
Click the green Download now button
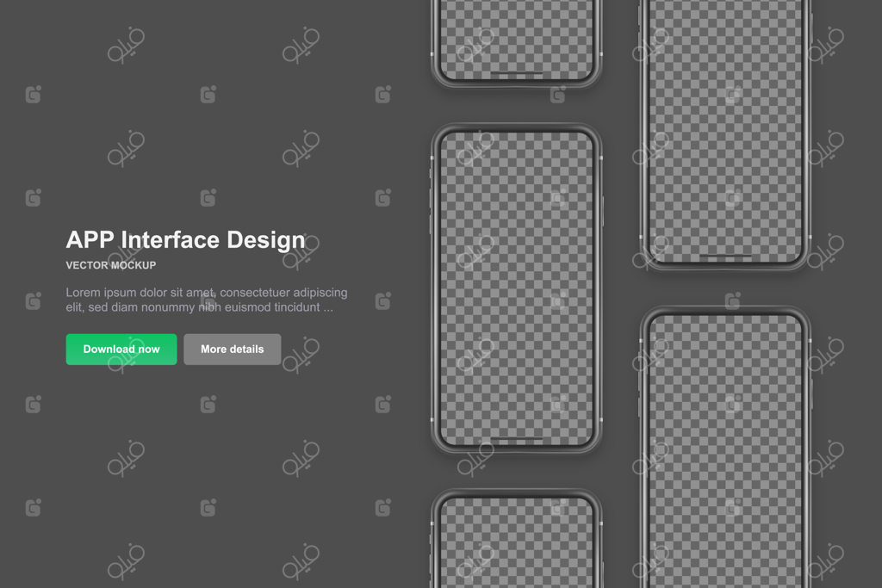[121, 349]
